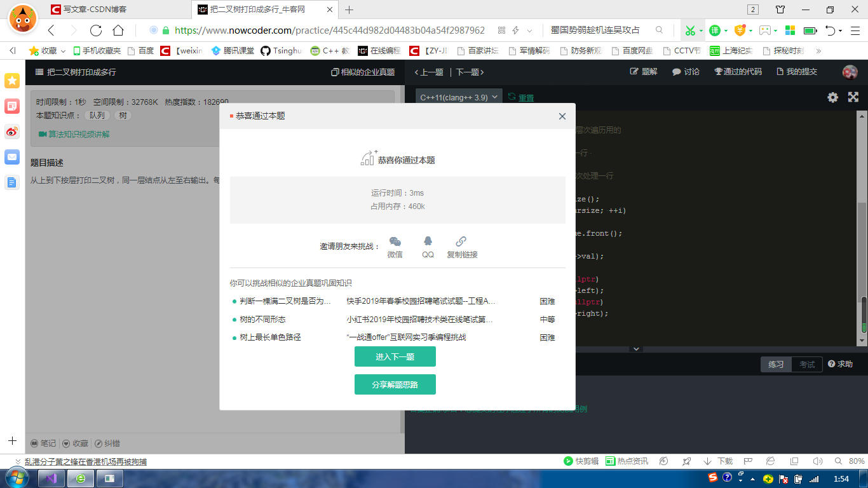This screenshot has width=868, height=488.
Task: Click the 分享解题思路 button
Action: (395, 384)
